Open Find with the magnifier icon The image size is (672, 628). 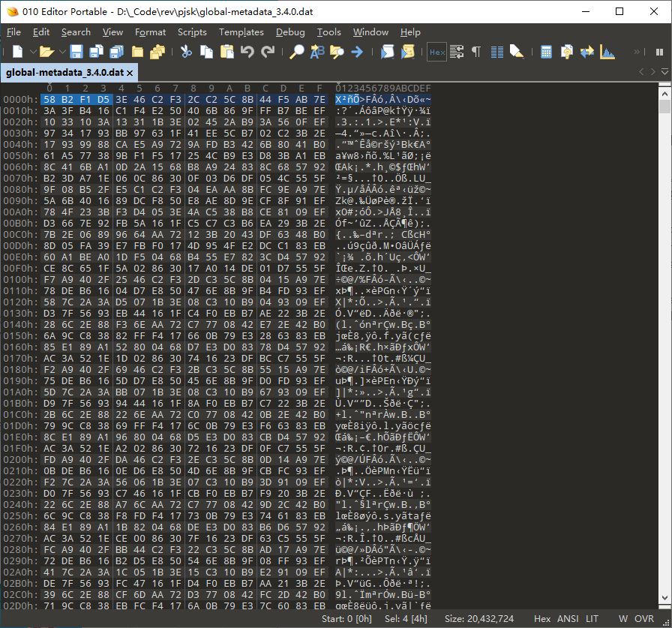tap(297, 52)
